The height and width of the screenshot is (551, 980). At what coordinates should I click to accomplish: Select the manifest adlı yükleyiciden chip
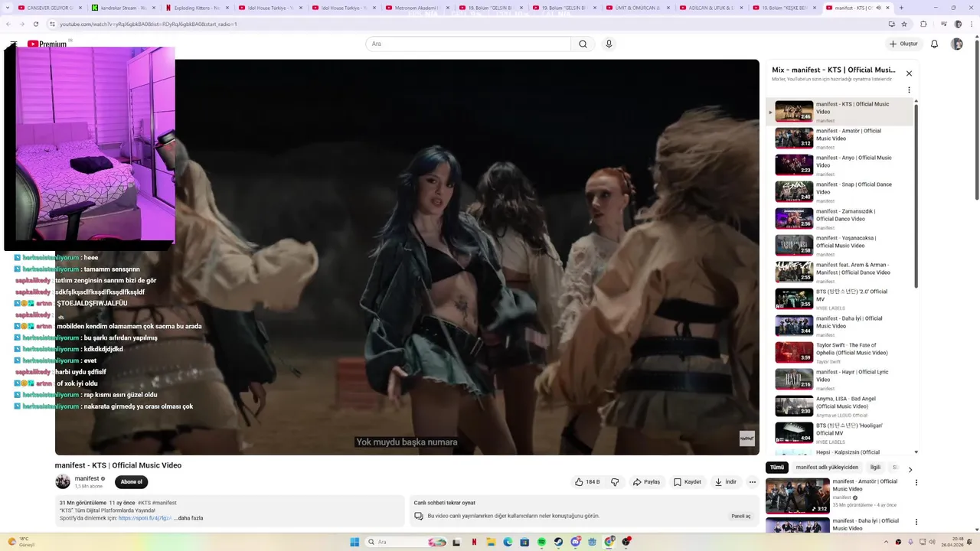coord(827,468)
